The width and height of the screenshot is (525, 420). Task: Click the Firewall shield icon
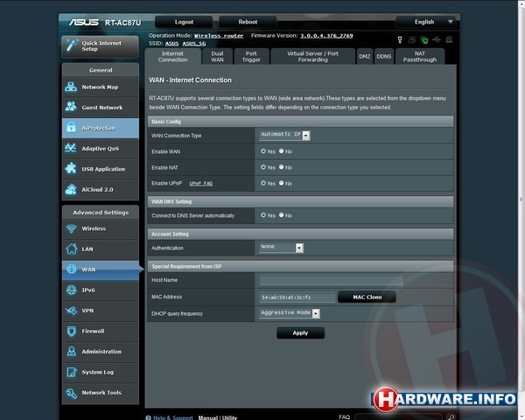coord(71,331)
